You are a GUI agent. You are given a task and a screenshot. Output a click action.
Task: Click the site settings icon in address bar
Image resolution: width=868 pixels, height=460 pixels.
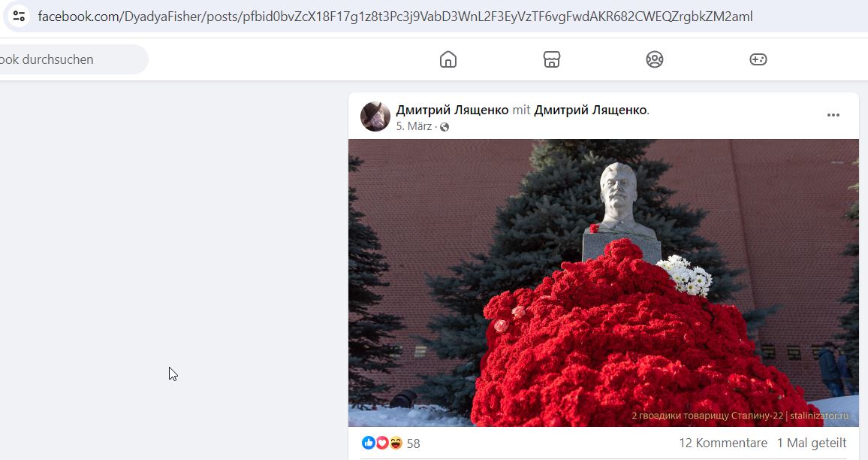tap(19, 16)
